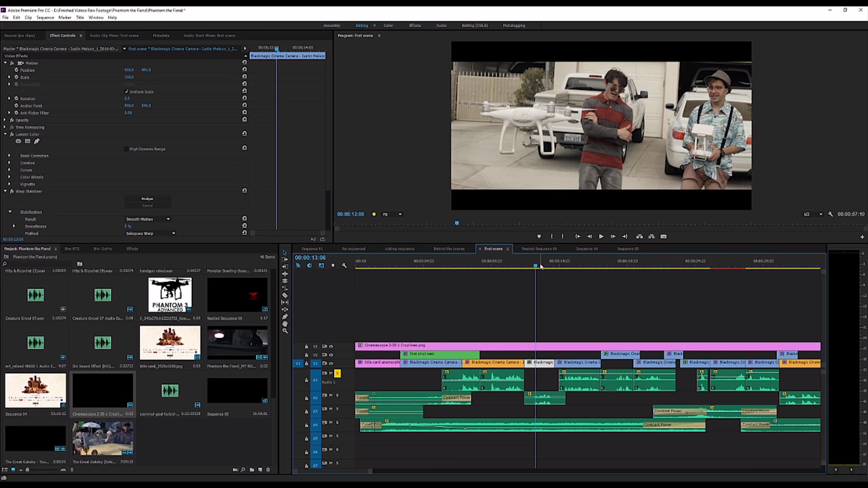Toggle the solo button on track A1
The height and width of the screenshot is (488, 868).
click(337, 373)
